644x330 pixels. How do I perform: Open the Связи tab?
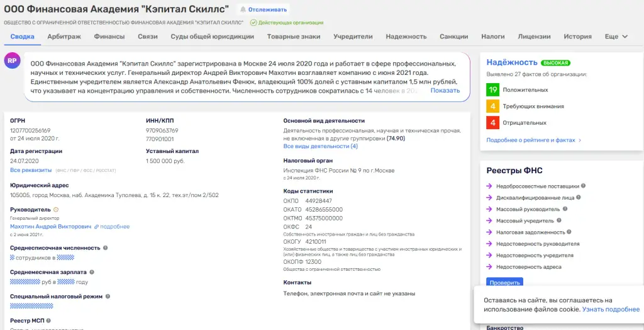coord(148,37)
